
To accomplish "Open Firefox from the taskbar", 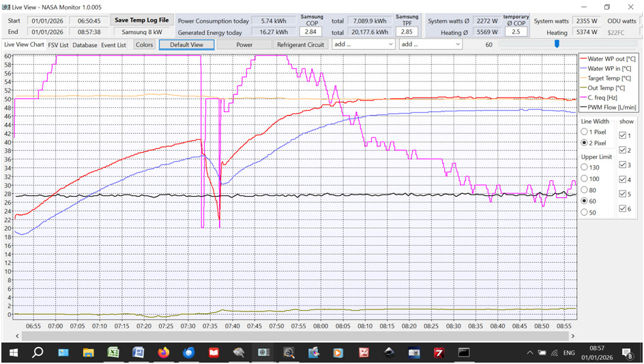I will point(163,352).
